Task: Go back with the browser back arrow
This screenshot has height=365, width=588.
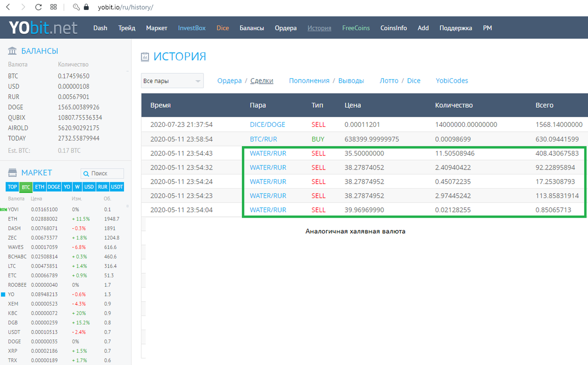Action: coord(8,7)
